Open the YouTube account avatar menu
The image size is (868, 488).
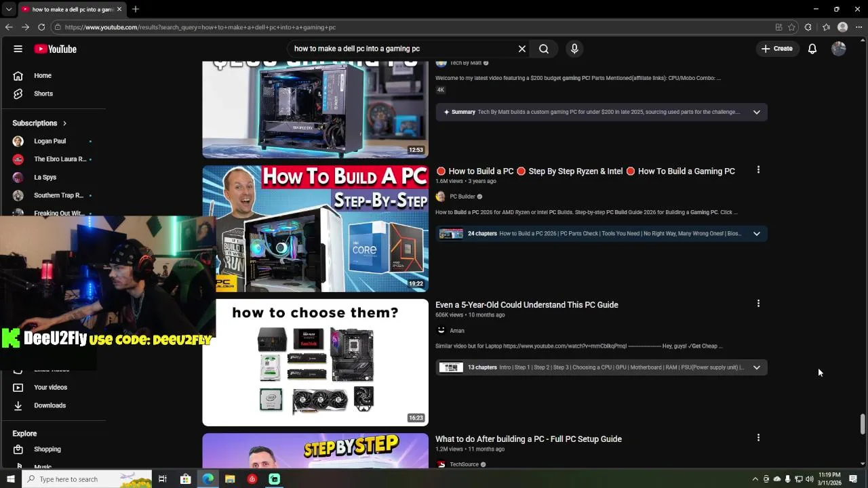point(839,49)
